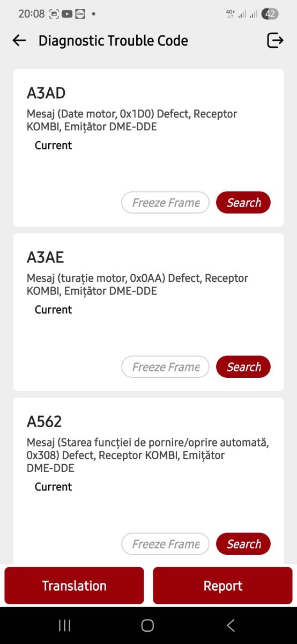Open Freeze Frame for A562
Viewport: 297px width, 644px height.
tap(166, 544)
